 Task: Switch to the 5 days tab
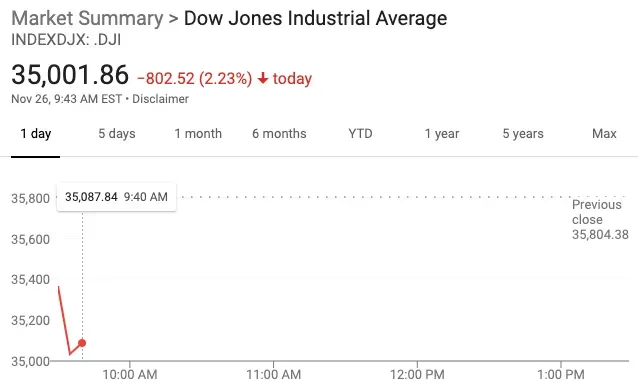coord(117,133)
